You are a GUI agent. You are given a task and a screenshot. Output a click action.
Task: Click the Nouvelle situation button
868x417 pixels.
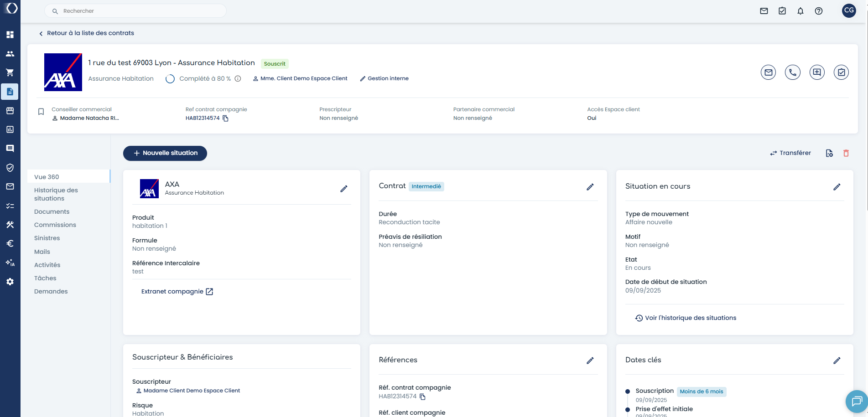[165, 153]
